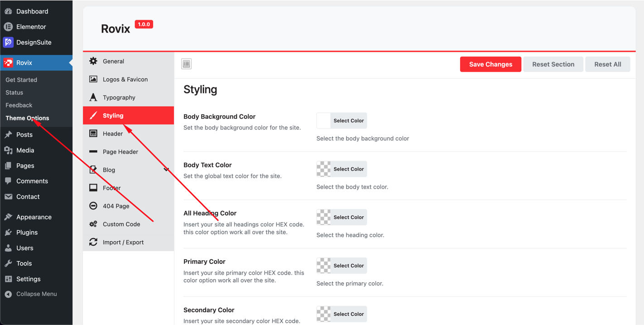Click the Contact envelope icon

coord(8,197)
